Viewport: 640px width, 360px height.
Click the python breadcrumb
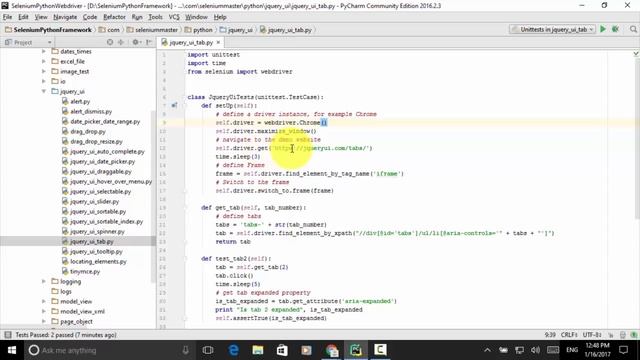(x=199, y=30)
